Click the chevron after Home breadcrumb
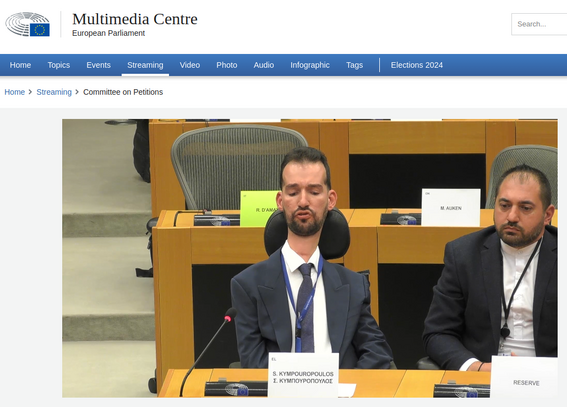The width and height of the screenshot is (567, 407). 30,92
